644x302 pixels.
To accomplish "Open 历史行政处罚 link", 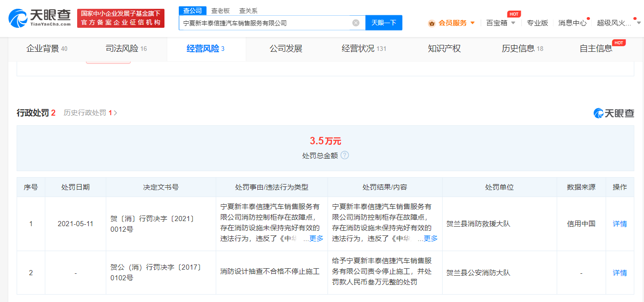I will point(85,113).
